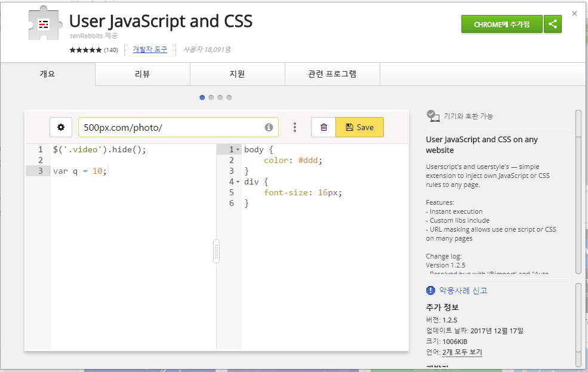Click the report abuse exclamation icon
Image resolution: width=588 pixels, height=372 pixels.
point(431,290)
